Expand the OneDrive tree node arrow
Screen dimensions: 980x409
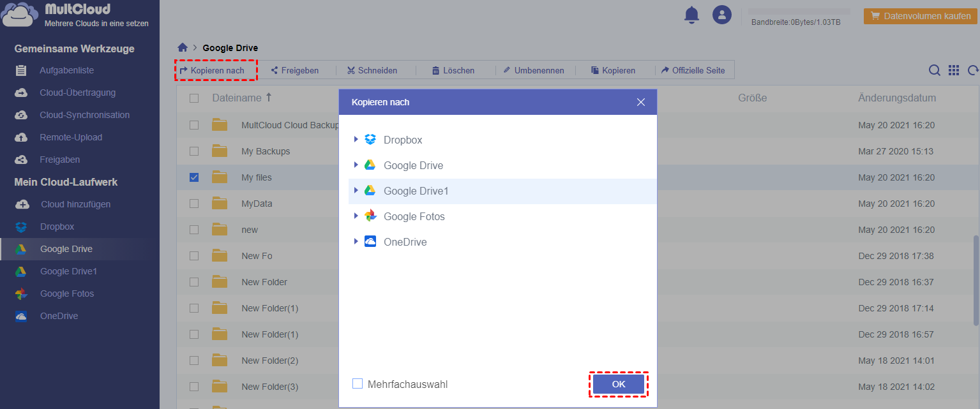(x=356, y=241)
